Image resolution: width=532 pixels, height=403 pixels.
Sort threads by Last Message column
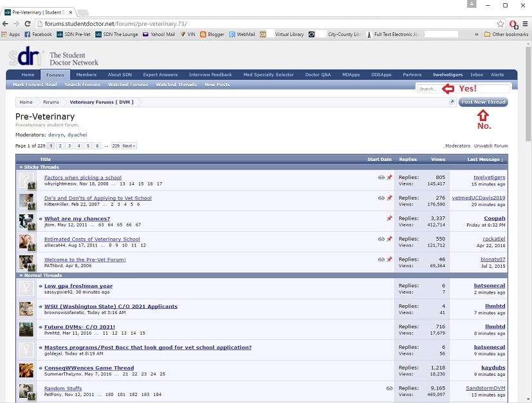[486, 159]
